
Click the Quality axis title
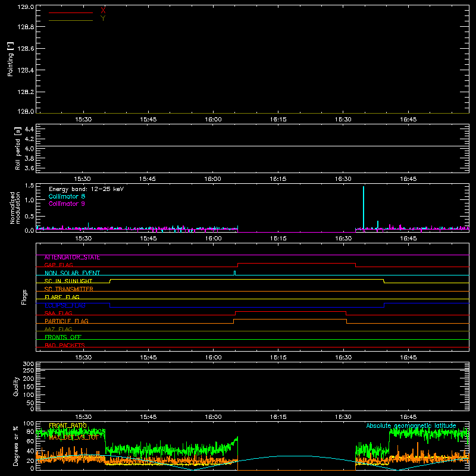point(16,387)
